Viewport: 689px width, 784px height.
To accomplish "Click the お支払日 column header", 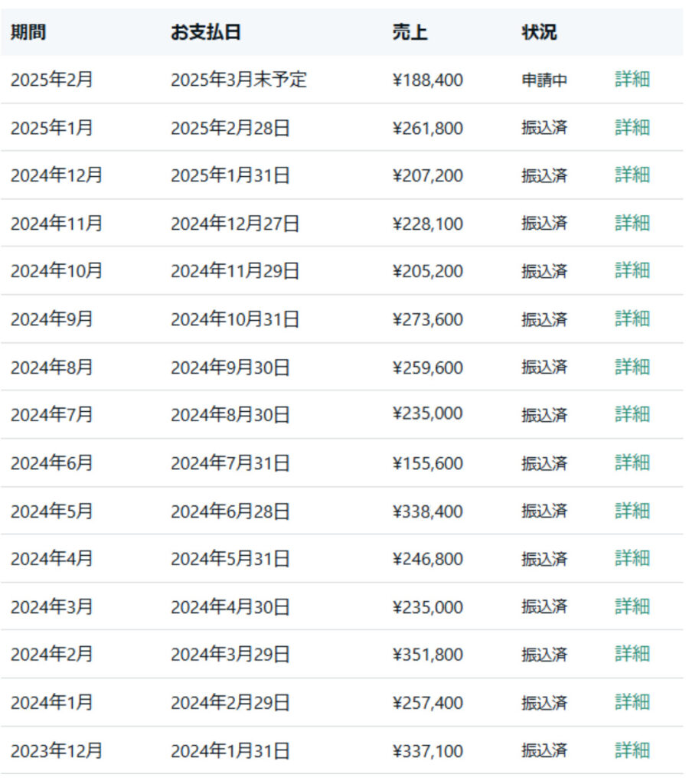I will (205, 32).
